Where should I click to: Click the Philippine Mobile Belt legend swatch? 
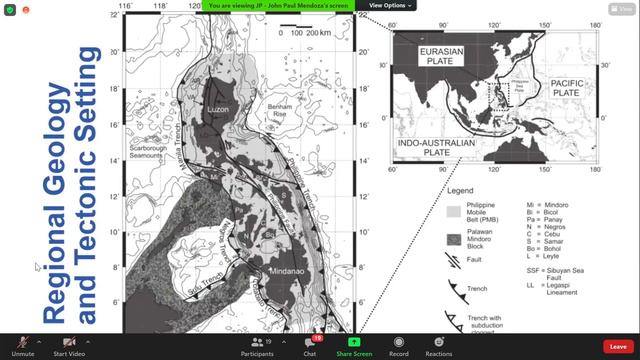[453, 211]
